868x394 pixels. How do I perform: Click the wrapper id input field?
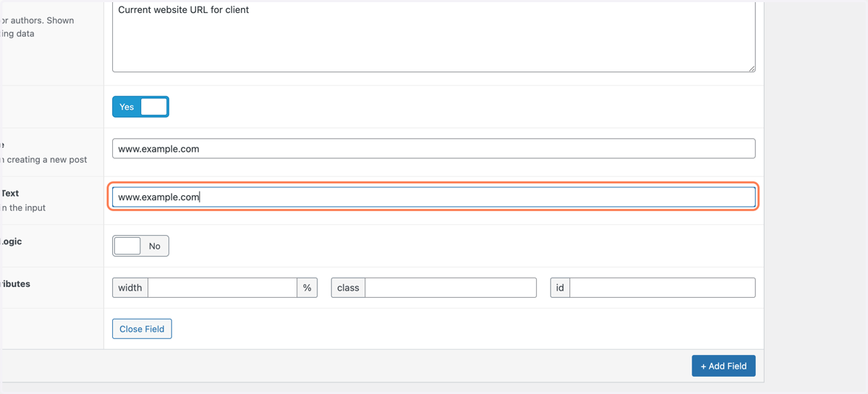(663, 288)
